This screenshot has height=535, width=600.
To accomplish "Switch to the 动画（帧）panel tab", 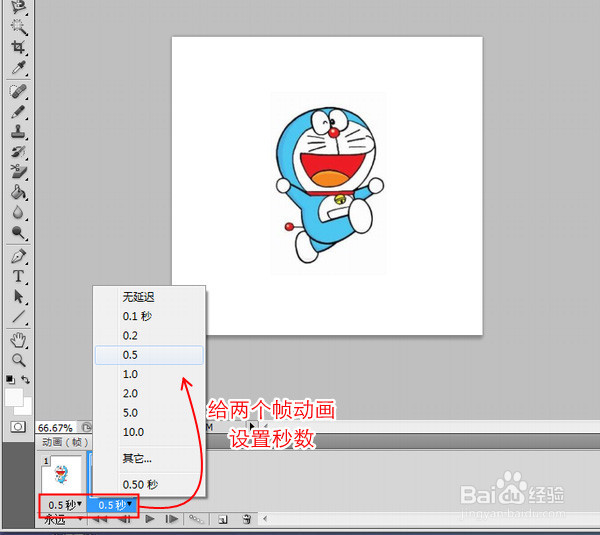I will click(x=65, y=442).
